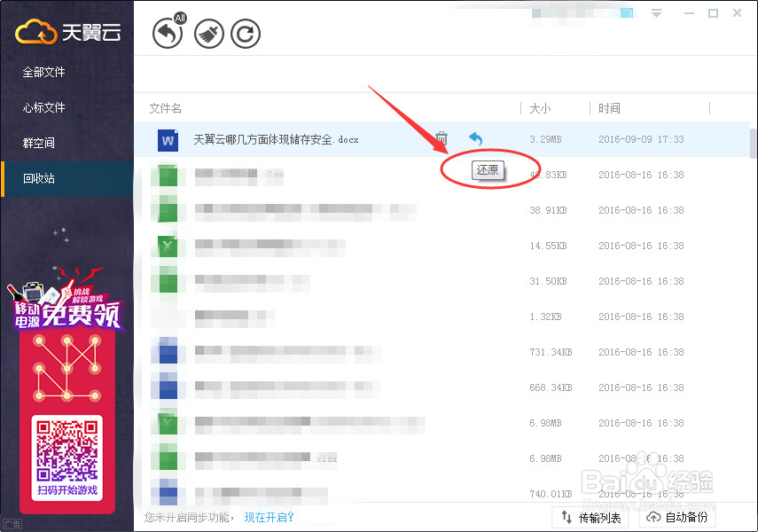Click the 3.29MB size value
The height and width of the screenshot is (532, 758).
[545, 139]
